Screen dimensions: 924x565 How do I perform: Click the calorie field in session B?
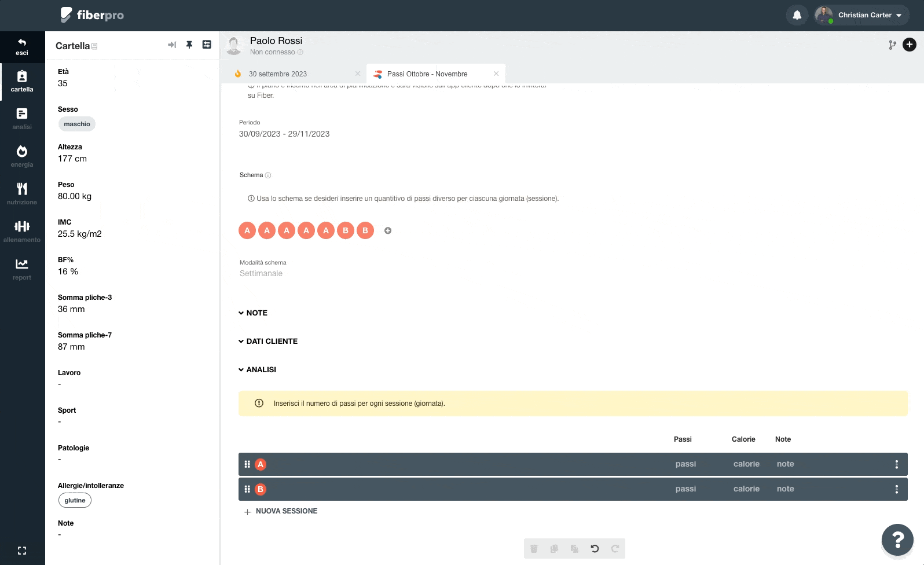(746, 489)
